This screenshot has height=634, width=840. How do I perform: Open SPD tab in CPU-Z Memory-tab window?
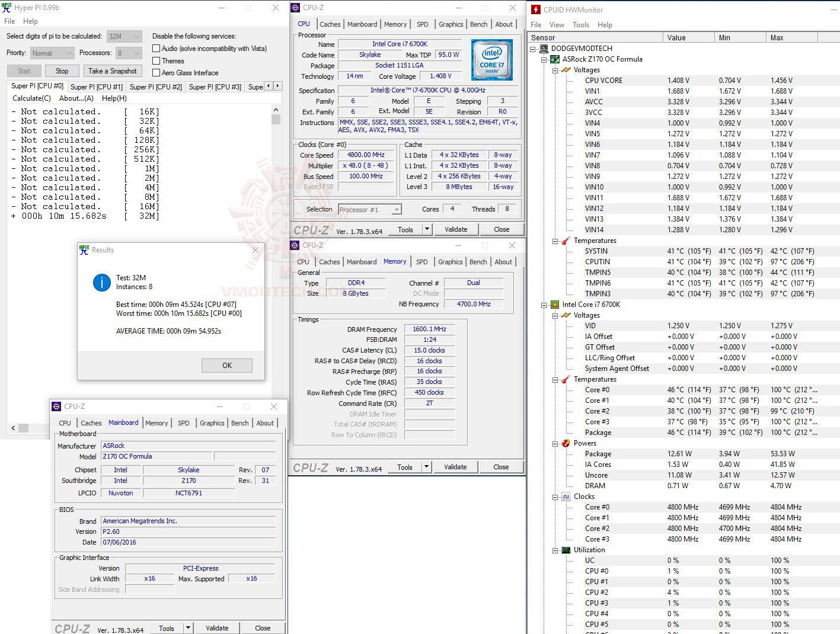(421, 262)
